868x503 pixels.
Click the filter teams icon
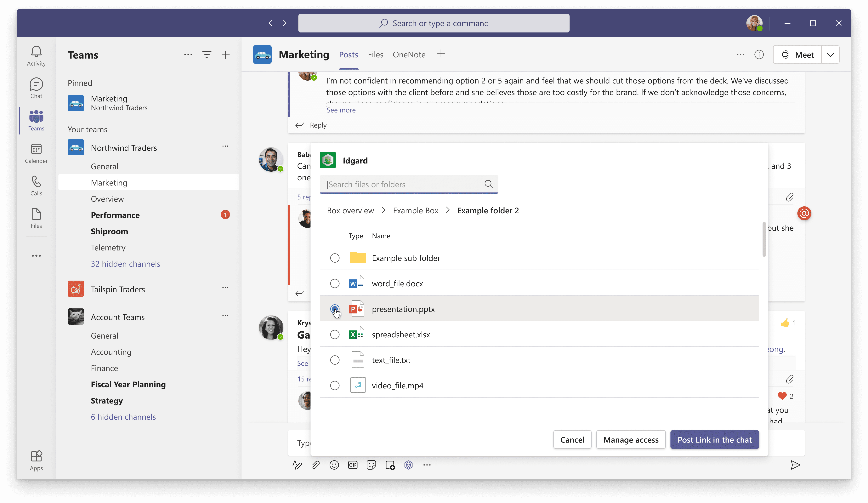207,55
